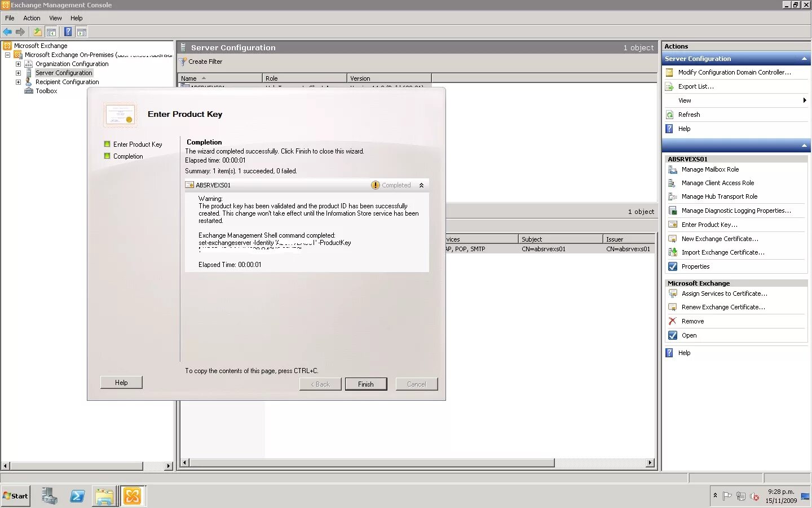This screenshot has height=508, width=812.
Task: Click the Help button in the wizard
Action: [x=121, y=383]
